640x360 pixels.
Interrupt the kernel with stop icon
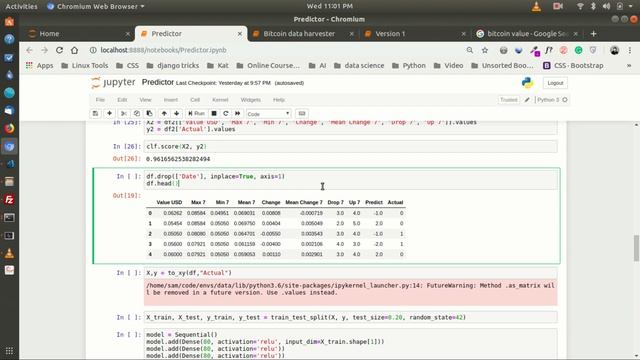[x=214, y=113]
